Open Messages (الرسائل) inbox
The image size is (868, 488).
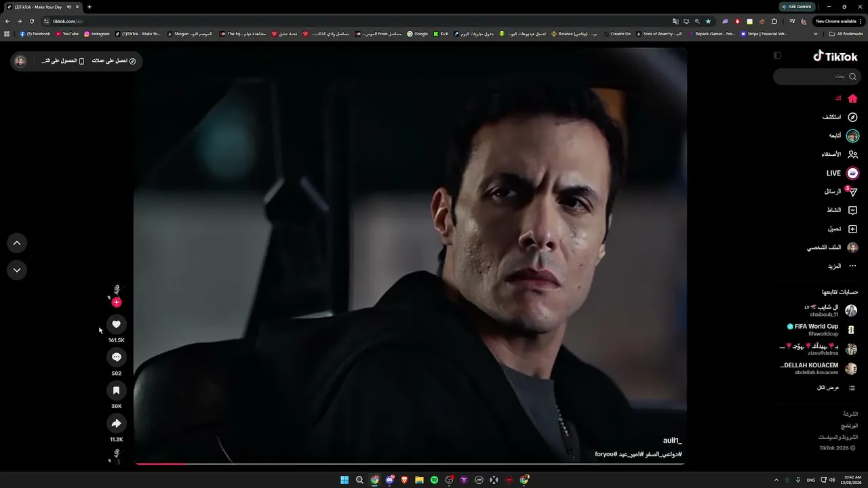[x=841, y=192]
